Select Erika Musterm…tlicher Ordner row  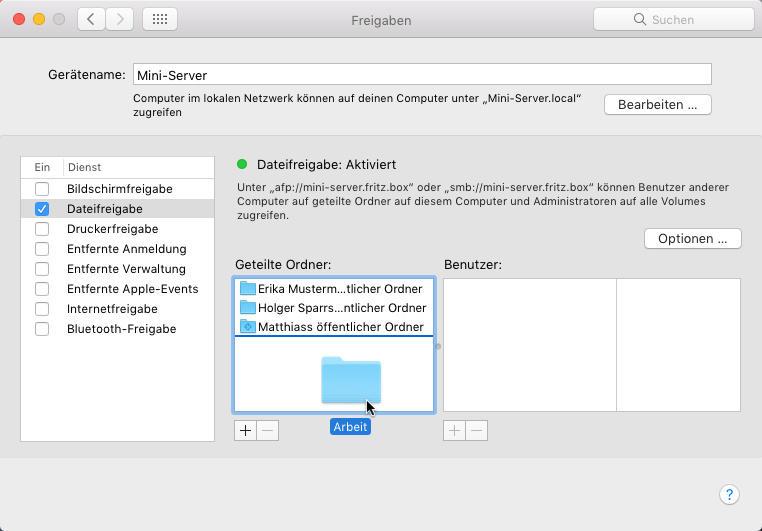[x=334, y=289]
